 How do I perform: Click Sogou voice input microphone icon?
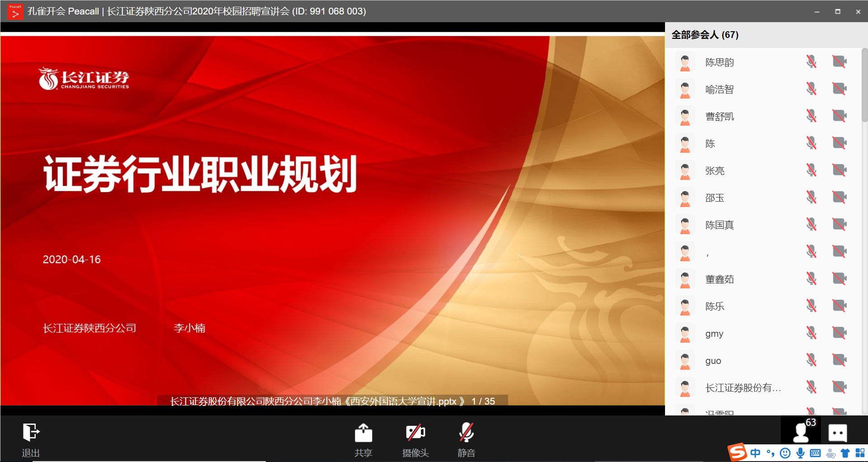(800, 453)
